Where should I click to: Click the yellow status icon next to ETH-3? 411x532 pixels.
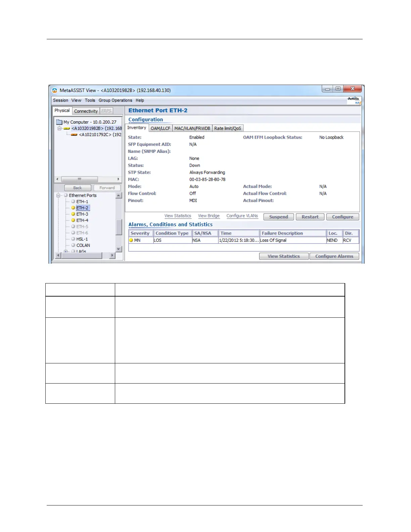(x=73, y=214)
